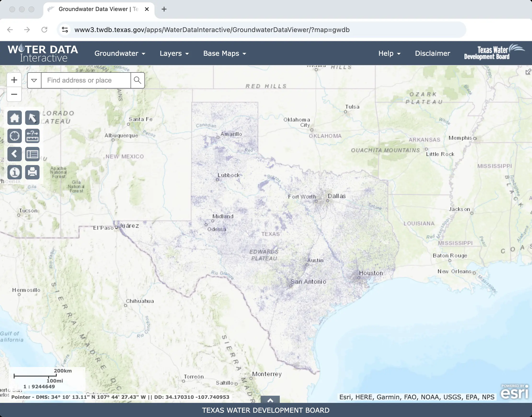Click the information icon

pos(14,172)
